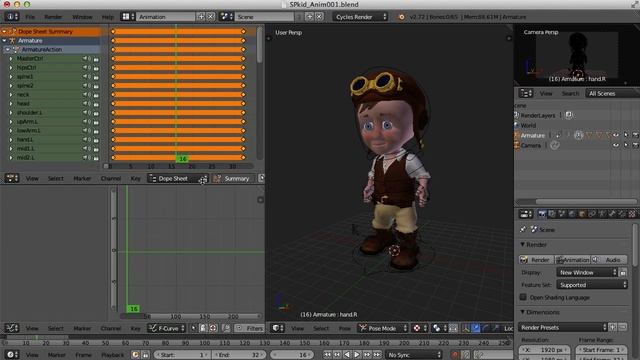The height and width of the screenshot is (360, 640).
Task: Open the Window menu
Action: (82, 17)
